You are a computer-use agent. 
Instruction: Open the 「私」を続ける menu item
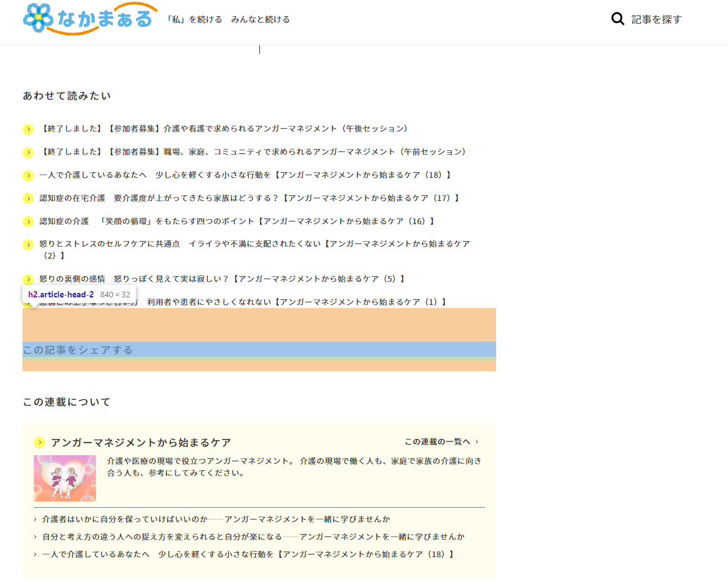coord(194,19)
